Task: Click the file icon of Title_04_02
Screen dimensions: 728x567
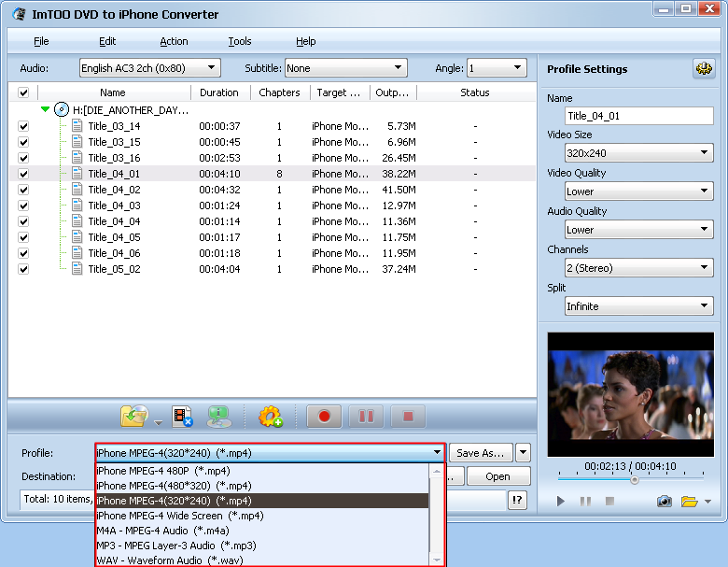Action: point(77,189)
